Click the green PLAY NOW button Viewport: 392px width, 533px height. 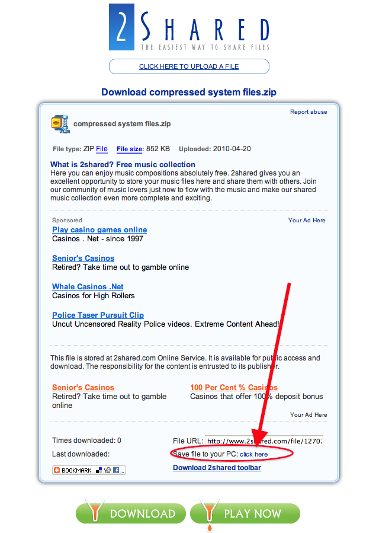click(245, 513)
